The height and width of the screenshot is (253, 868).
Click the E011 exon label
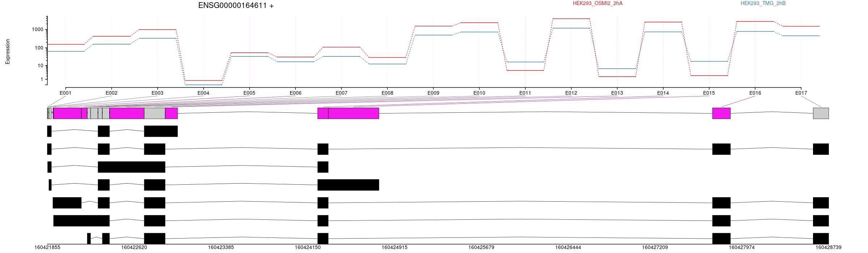click(525, 93)
